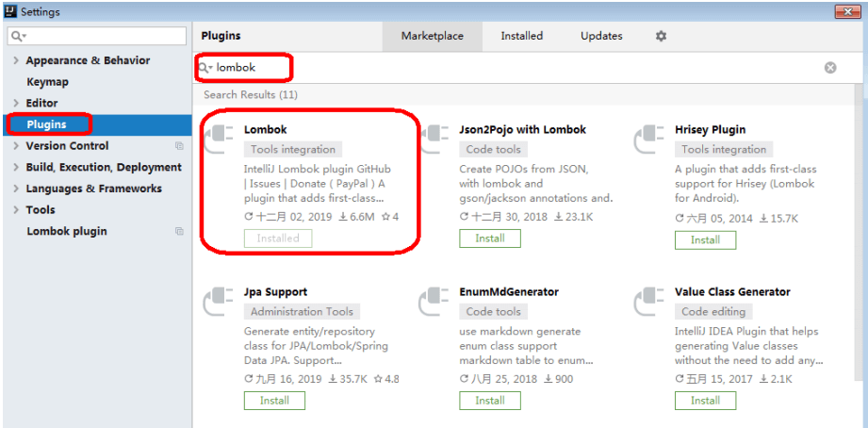Click the Value Class Generator plugin icon
The height and width of the screenshot is (428, 868).
[650, 302]
